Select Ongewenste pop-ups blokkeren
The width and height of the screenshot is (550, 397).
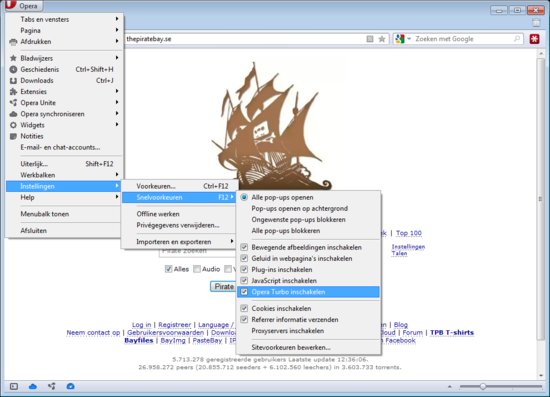point(309,220)
